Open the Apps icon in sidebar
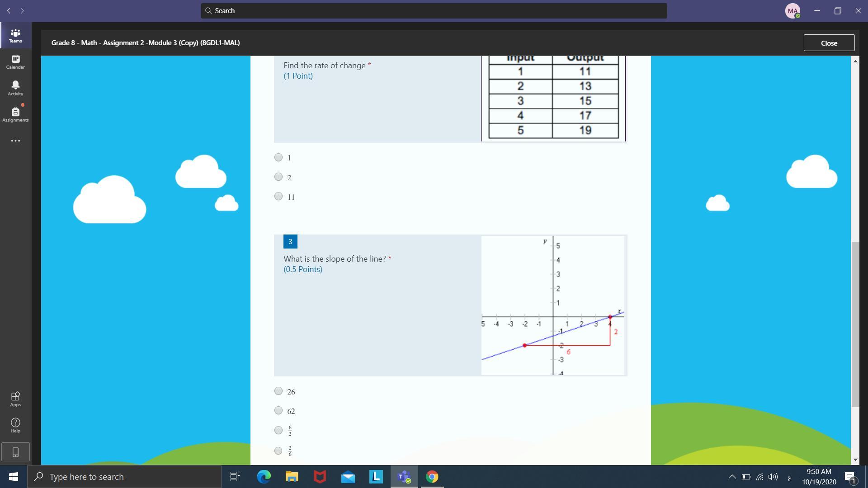The width and height of the screenshot is (868, 488). point(15,399)
